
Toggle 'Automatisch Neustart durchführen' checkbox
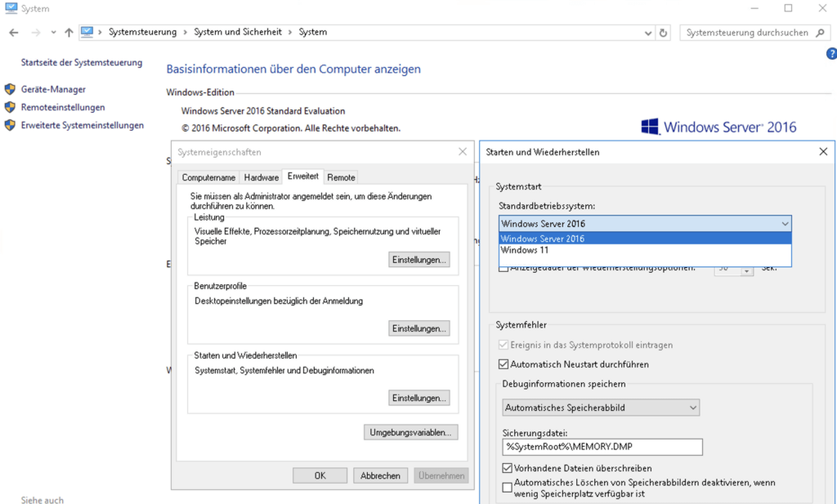pos(504,364)
